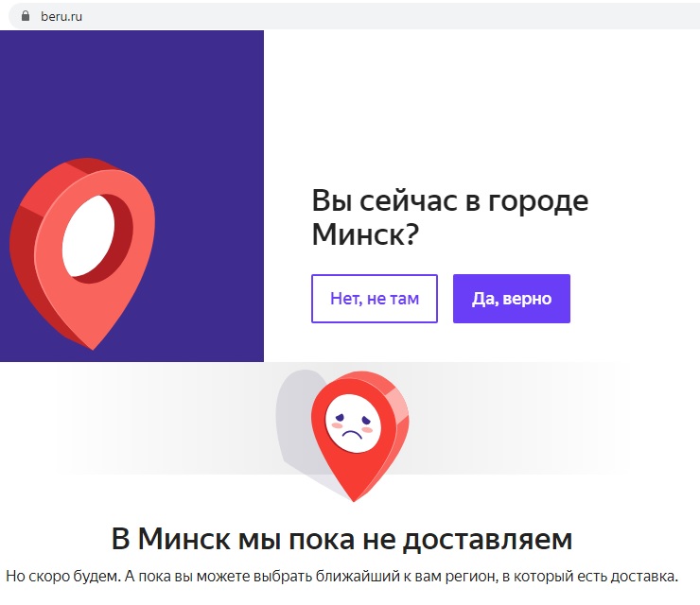The image size is (700, 605).
Task: Click the padlock icon in the address bar
Action: click(x=26, y=16)
